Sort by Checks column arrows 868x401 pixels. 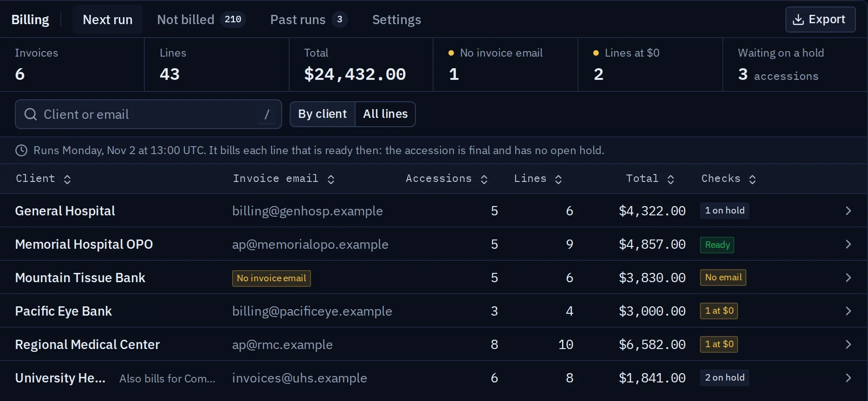(752, 179)
